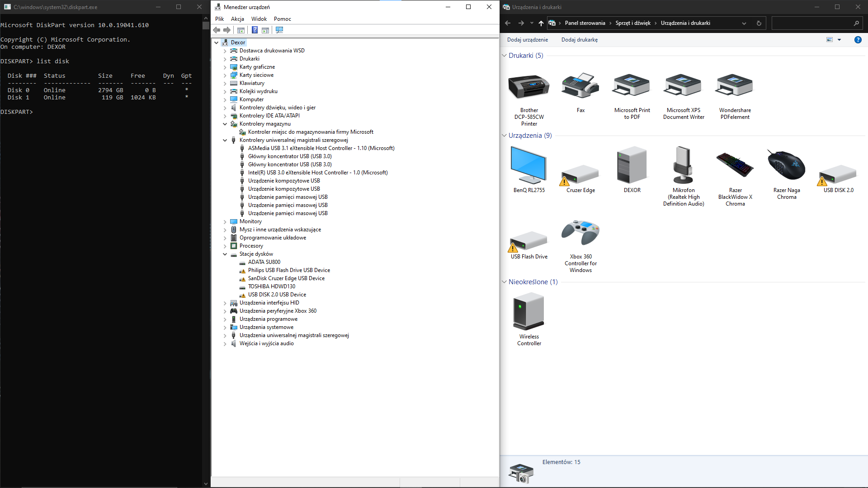Click the up arrow navigation in Devices and Printers
This screenshot has height=488, width=868.
[x=541, y=23]
